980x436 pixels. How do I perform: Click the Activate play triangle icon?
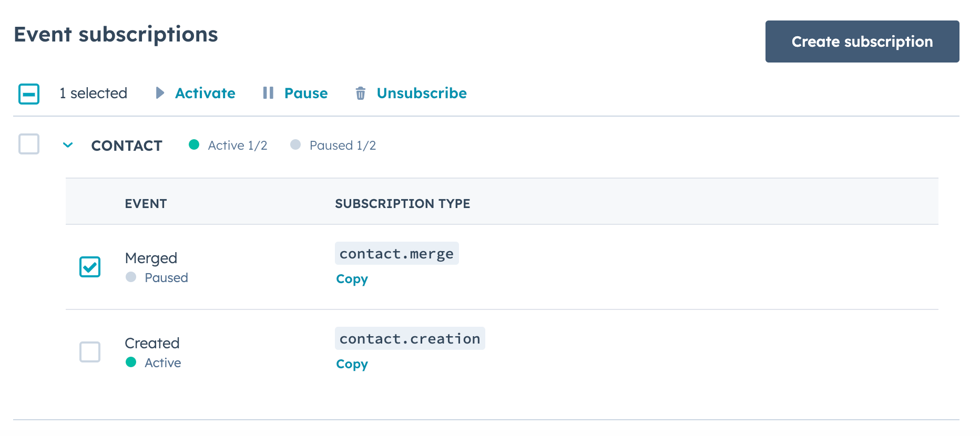click(x=160, y=93)
